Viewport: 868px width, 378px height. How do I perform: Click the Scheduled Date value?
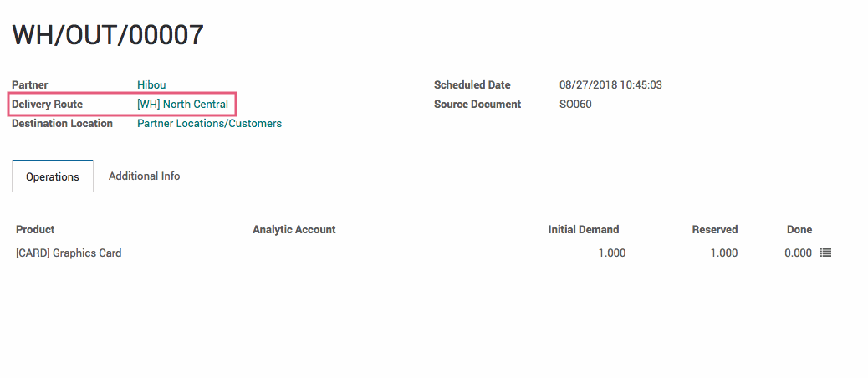[x=610, y=85]
